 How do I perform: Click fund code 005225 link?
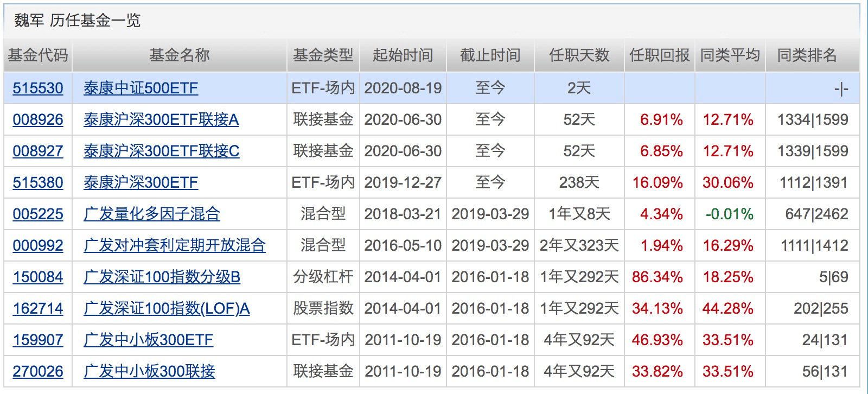[x=37, y=214]
